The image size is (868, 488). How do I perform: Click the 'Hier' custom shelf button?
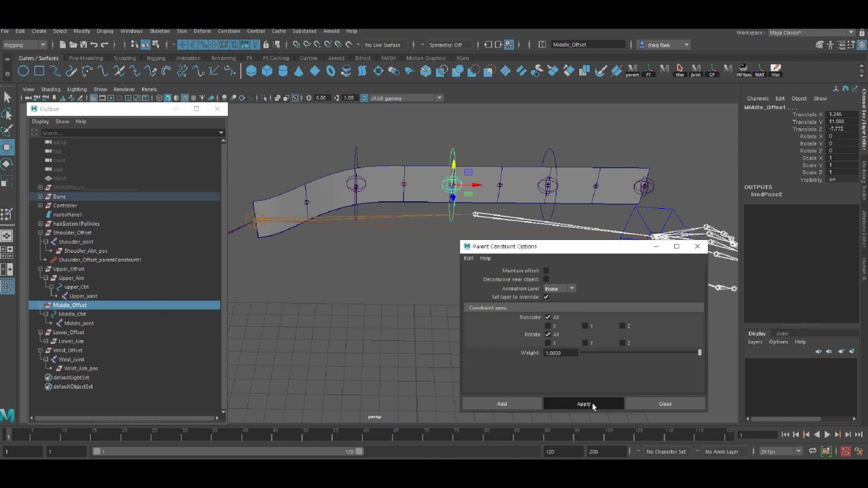[x=680, y=71]
